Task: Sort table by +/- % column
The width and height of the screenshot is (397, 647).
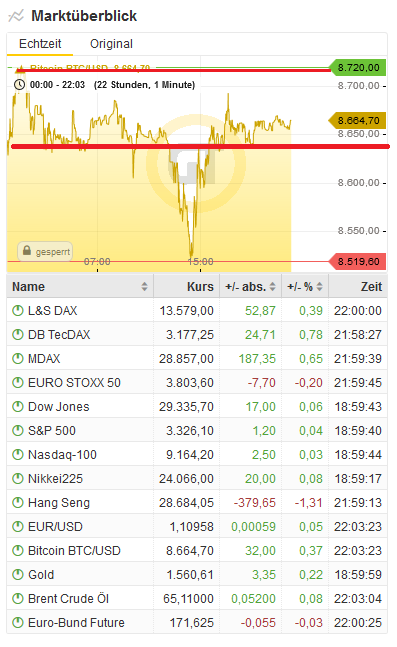Action: pyautogui.click(x=319, y=286)
